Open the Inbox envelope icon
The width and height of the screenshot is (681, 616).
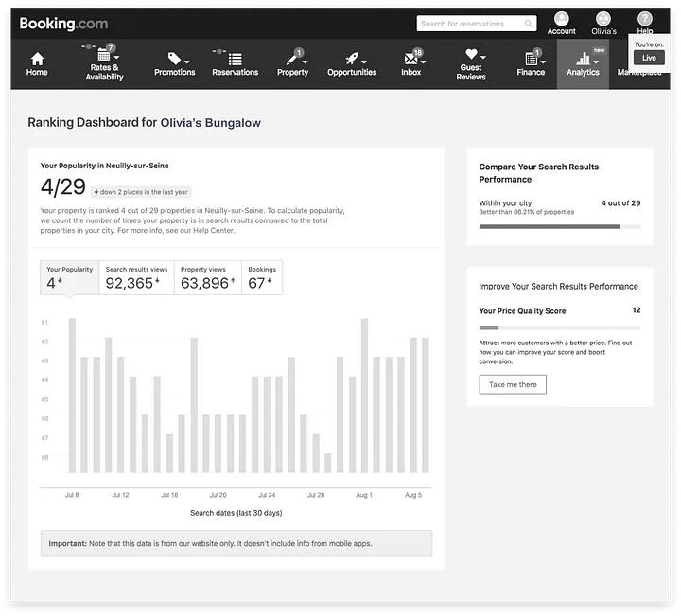[411, 59]
